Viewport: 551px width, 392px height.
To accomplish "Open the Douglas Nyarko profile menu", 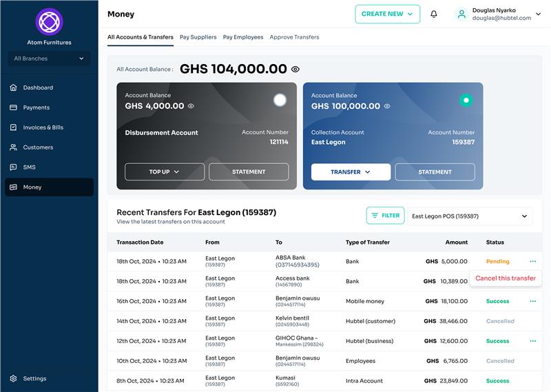I will (x=496, y=14).
